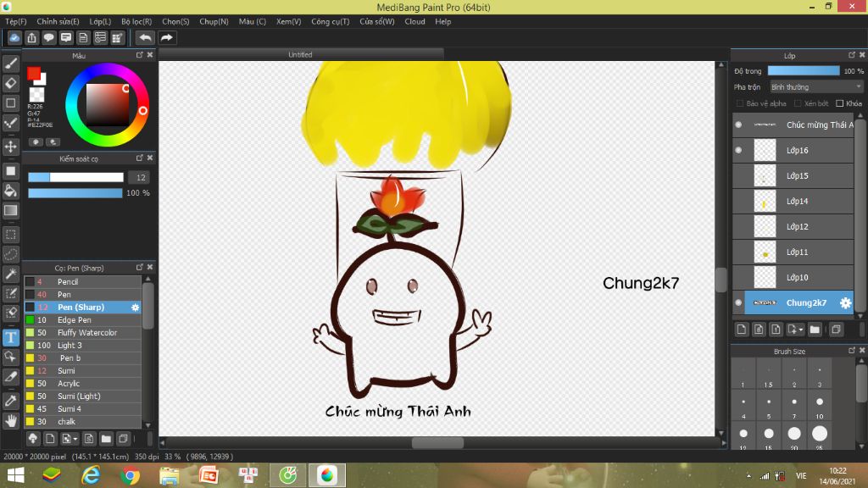Open the Pha trộn blend mode dropdown
Viewport: 868px width, 488px height.
[x=816, y=87]
